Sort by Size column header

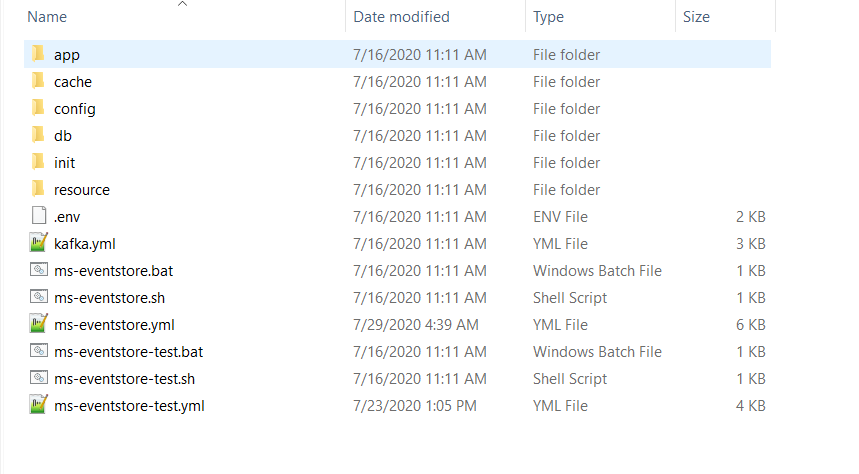[x=696, y=17]
